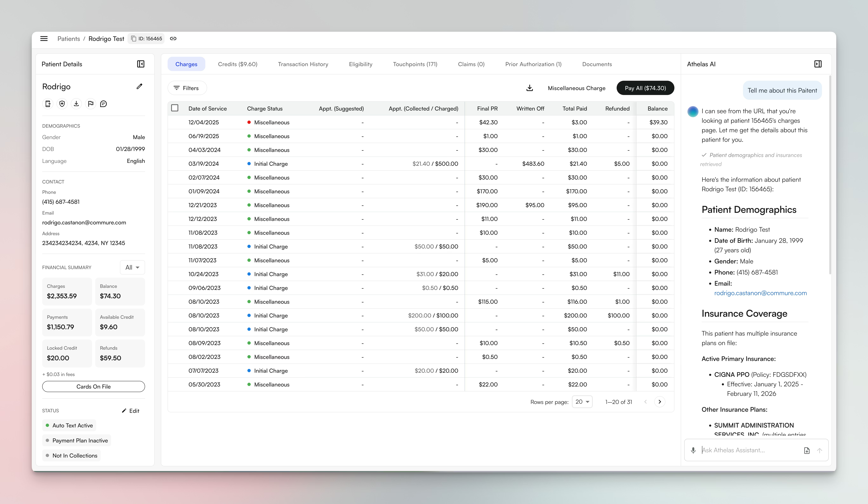
Task: Open the Rows per page dropdown
Action: (582, 401)
